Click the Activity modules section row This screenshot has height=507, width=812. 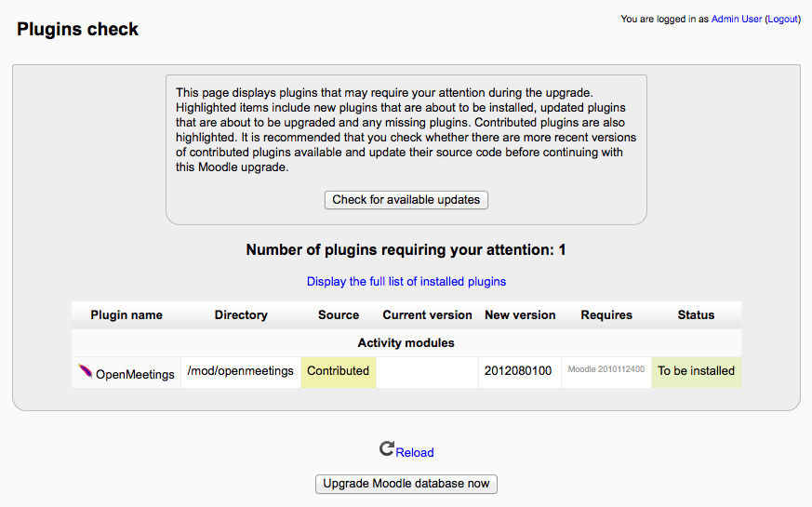(406, 343)
